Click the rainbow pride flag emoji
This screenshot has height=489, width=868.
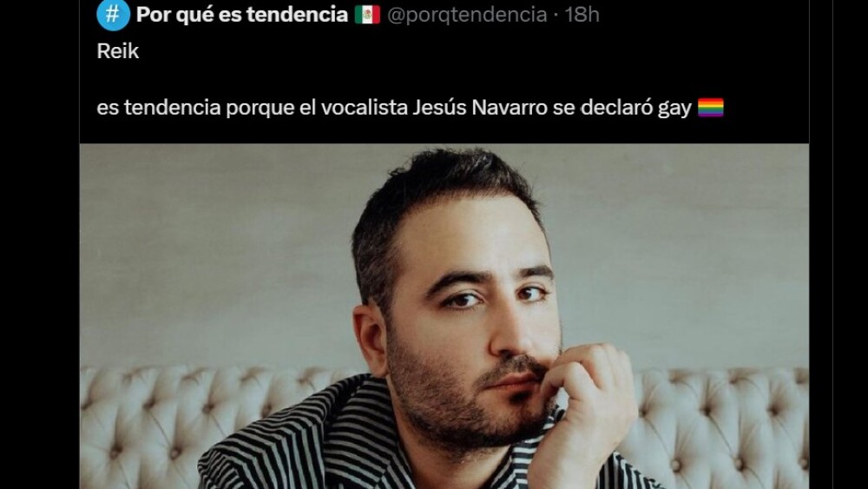(x=711, y=108)
